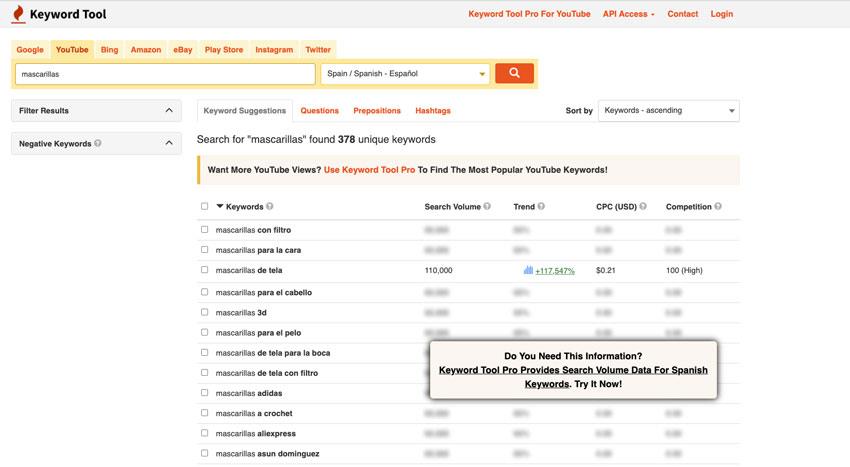Click the +117,547% trend link
This screenshot has height=467, width=850.
pos(555,271)
